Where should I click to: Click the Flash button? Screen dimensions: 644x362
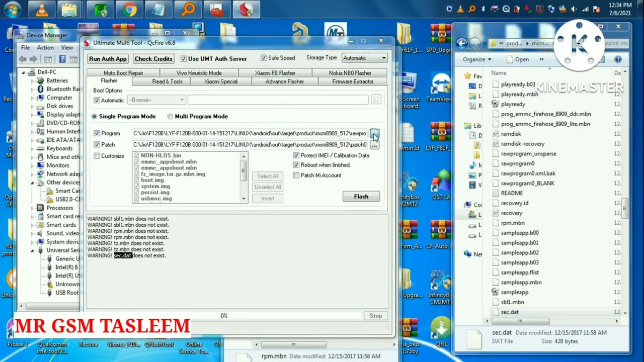[361, 197]
